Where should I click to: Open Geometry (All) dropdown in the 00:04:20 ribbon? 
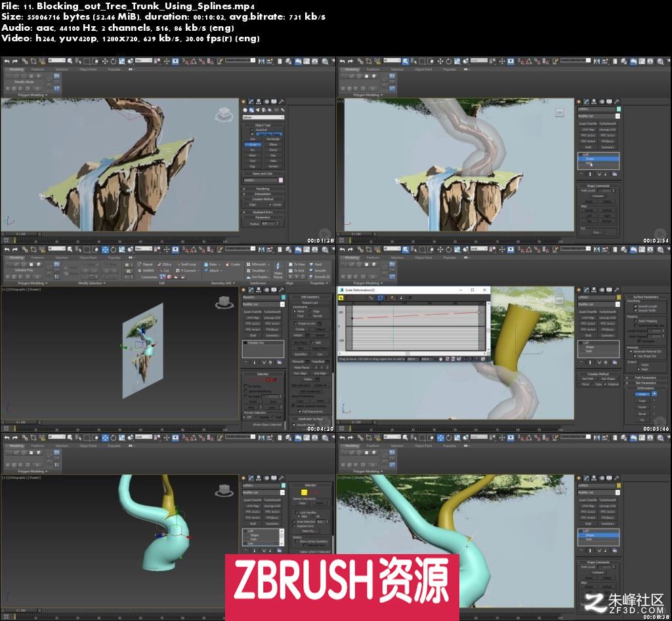coord(223,283)
